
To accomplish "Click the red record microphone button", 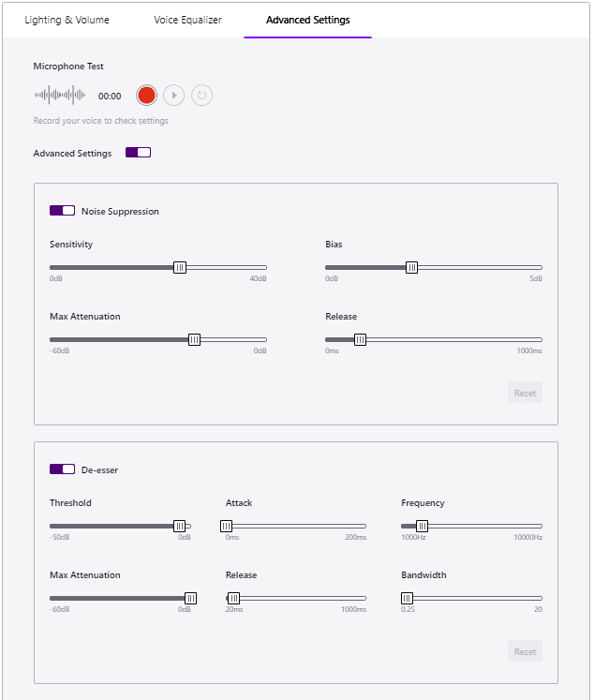I will click(145, 95).
